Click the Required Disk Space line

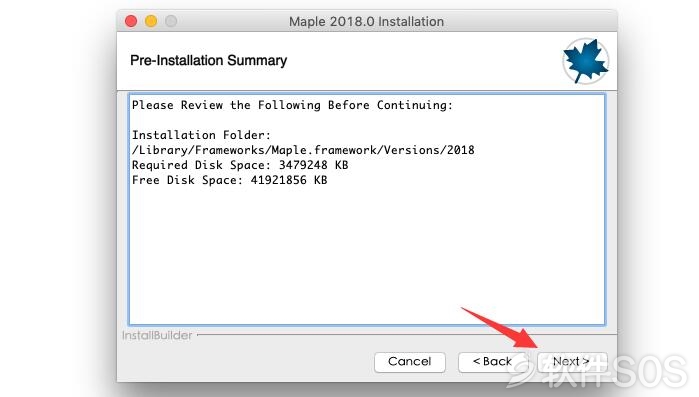click(240, 165)
